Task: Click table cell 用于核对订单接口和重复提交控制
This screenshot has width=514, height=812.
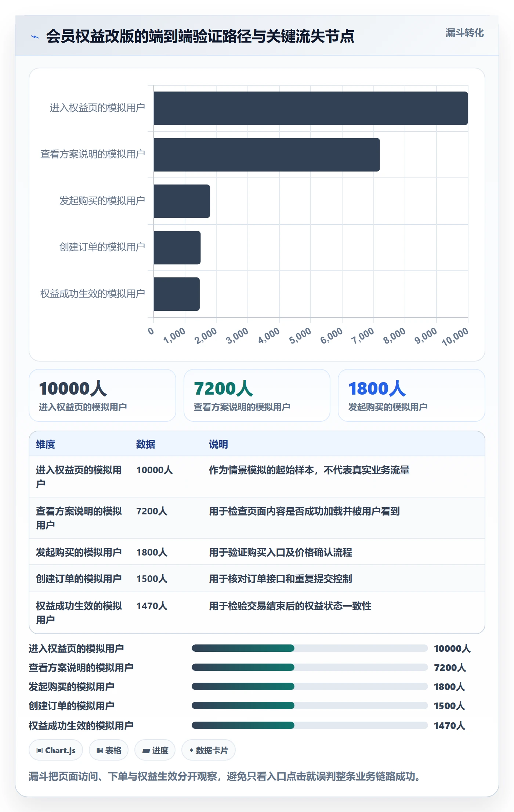Action: pos(280,579)
